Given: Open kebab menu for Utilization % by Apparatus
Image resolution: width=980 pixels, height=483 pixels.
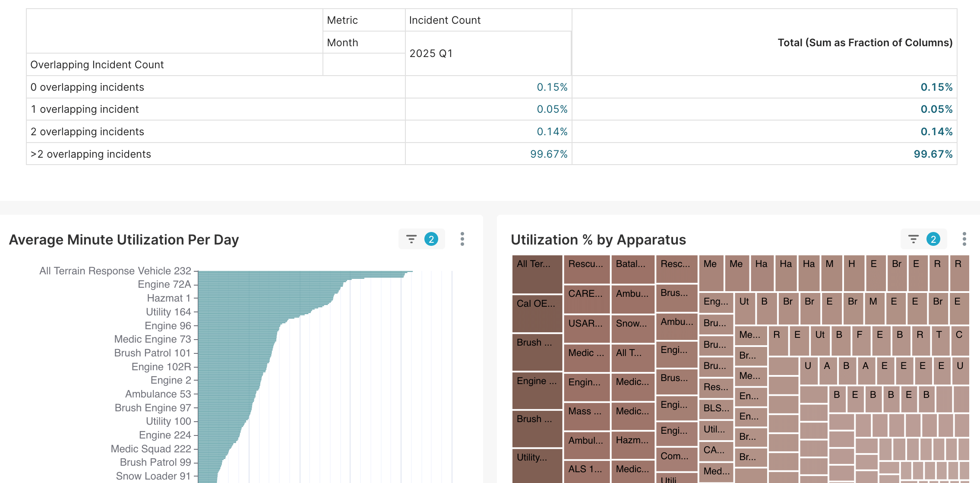Looking at the screenshot, I should 964,239.
